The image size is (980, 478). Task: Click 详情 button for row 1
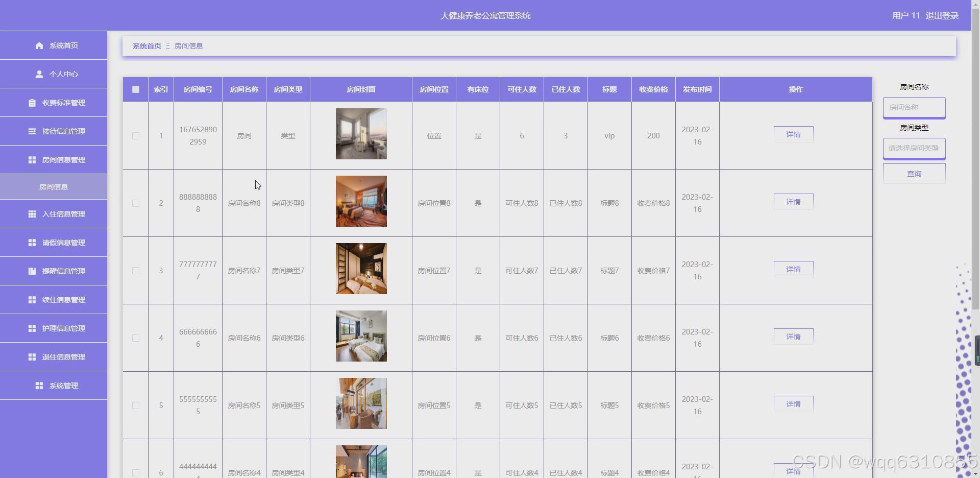click(793, 134)
